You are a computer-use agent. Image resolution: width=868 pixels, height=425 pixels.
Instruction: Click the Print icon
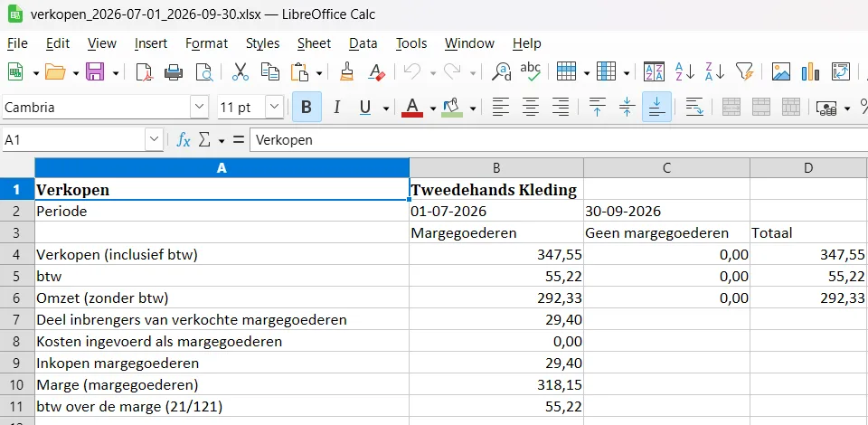click(x=174, y=72)
